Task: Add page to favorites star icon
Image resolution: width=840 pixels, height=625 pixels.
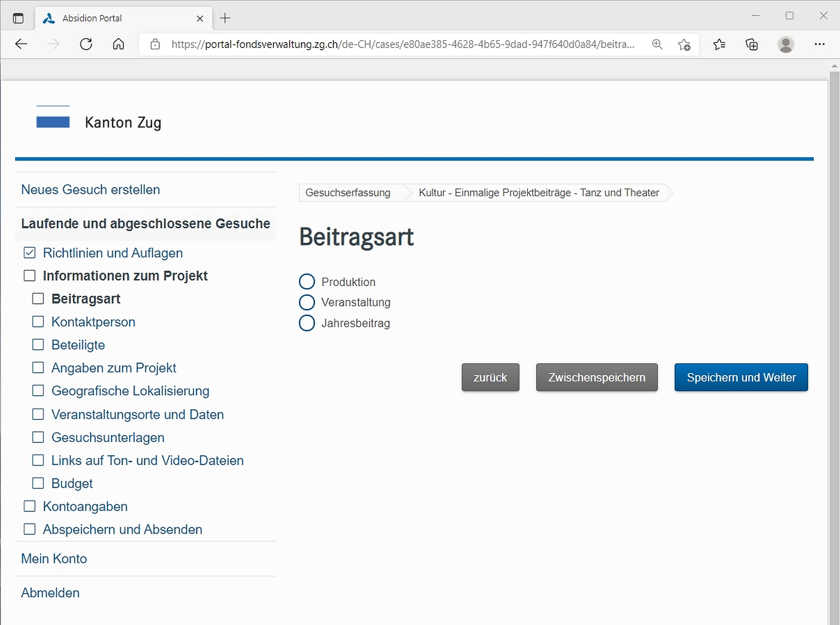Action: [684, 44]
